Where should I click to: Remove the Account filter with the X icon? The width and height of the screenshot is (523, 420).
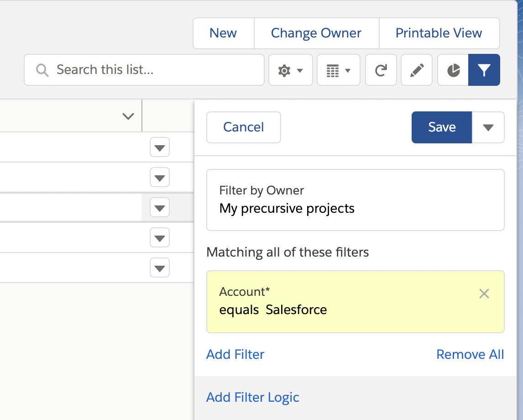(x=484, y=294)
